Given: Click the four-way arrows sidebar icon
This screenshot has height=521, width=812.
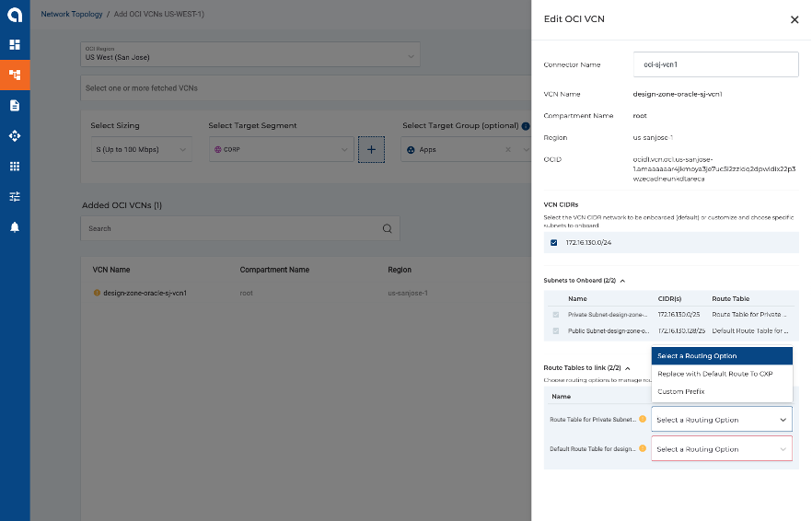Looking at the screenshot, I should pos(15,135).
